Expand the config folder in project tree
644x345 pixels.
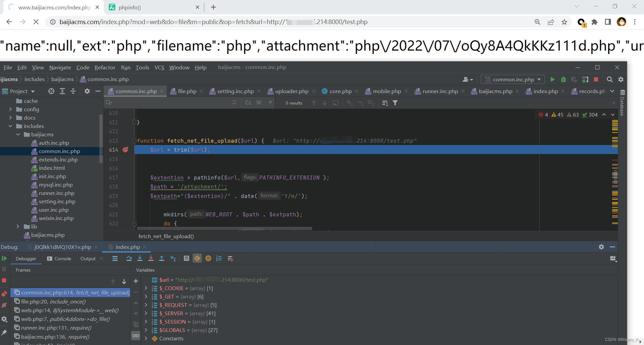click(x=10, y=109)
